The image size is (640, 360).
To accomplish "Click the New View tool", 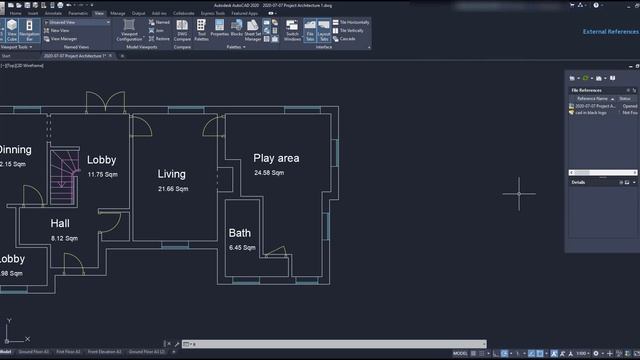I will pos(56,31).
